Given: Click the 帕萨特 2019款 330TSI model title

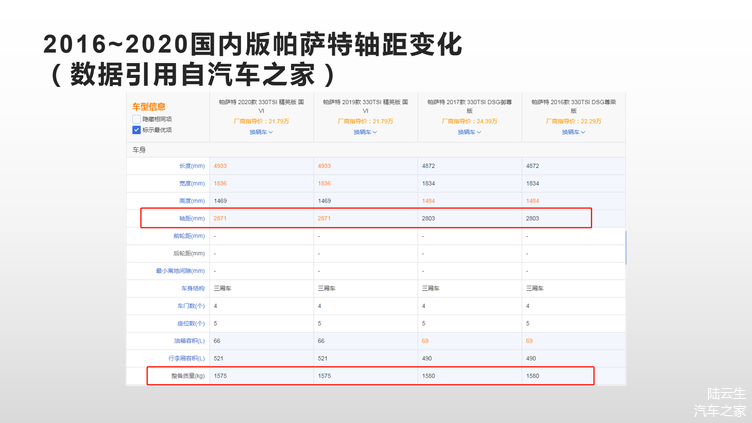Looking at the screenshot, I should click(x=365, y=106).
